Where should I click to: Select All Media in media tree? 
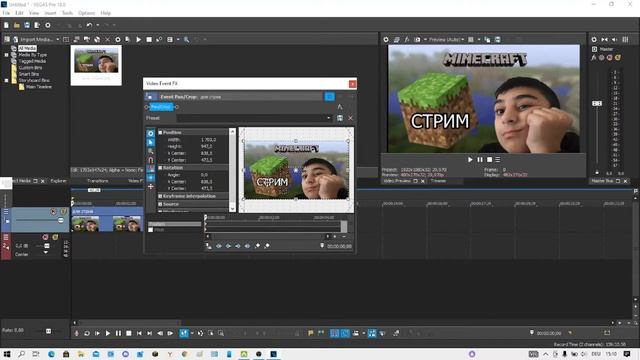(x=27, y=48)
